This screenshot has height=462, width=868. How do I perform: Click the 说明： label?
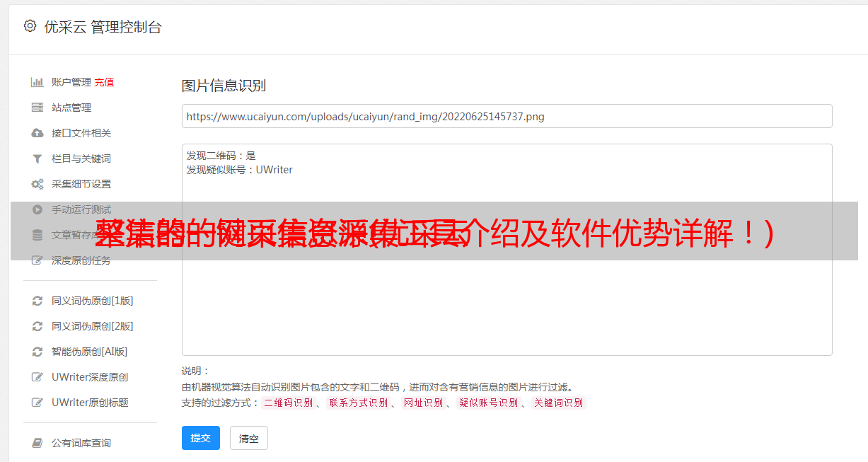point(195,371)
